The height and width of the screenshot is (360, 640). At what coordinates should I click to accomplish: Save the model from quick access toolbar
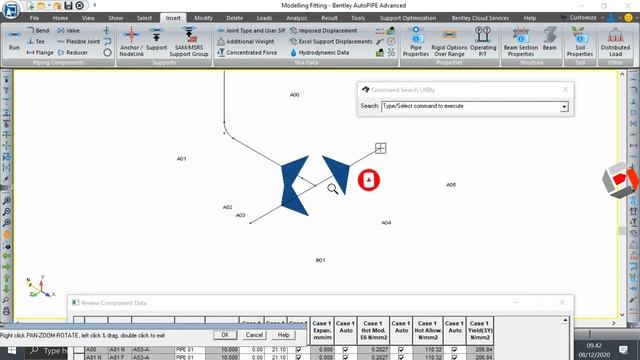(x=68, y=6)
